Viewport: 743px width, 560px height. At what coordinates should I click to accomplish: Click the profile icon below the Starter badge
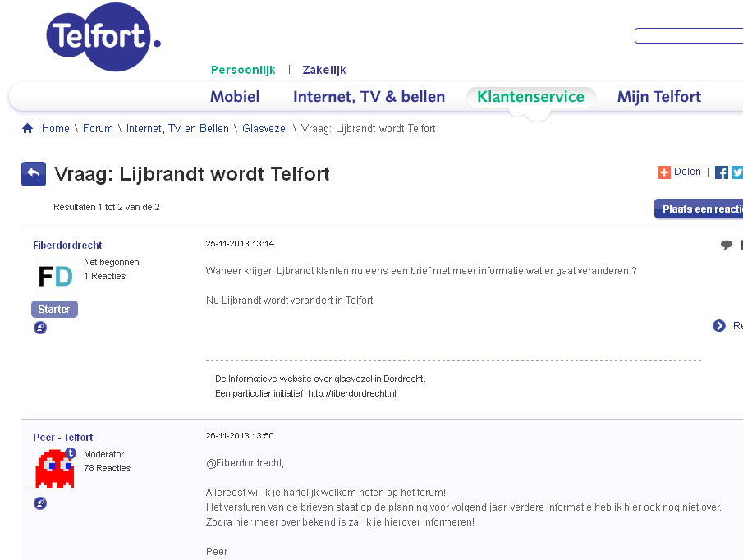[x=40, y=328]
